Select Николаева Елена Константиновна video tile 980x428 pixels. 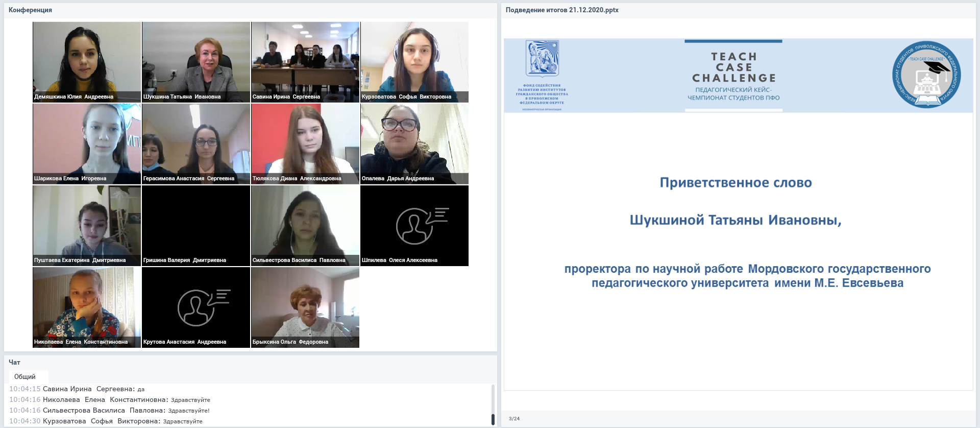(x=87, y=307)
